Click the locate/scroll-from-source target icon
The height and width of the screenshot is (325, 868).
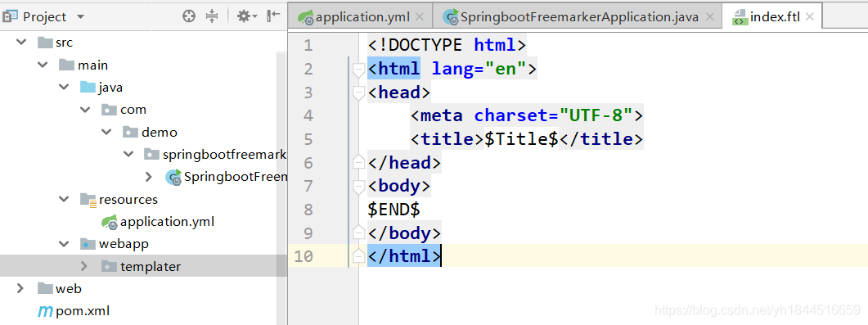(189, 16)
